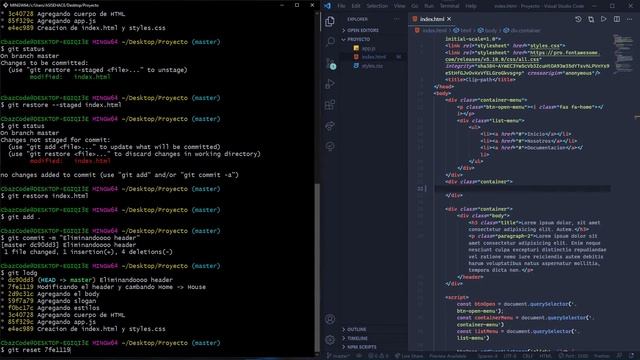Click the editor minimap

[622, 53]
